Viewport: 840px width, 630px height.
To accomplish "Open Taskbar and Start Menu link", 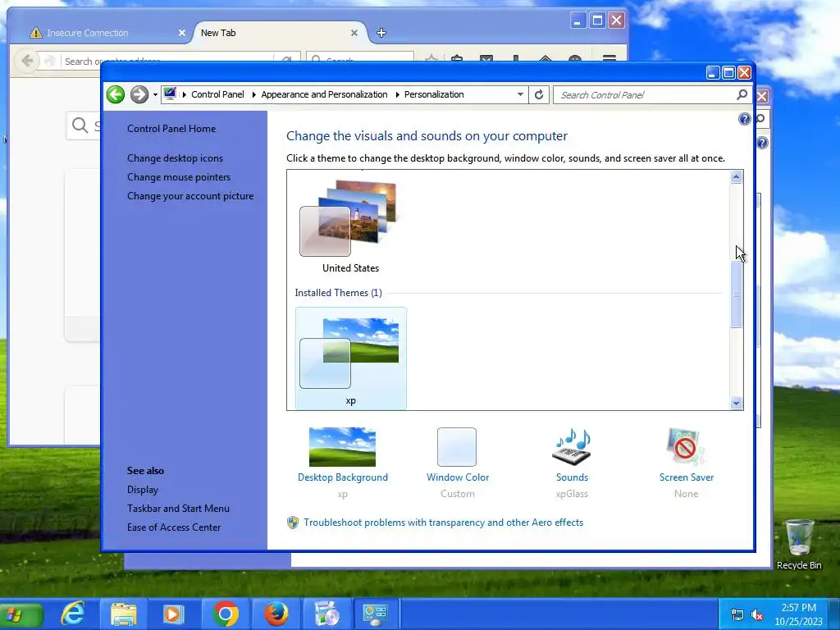I will pos(178,509).
